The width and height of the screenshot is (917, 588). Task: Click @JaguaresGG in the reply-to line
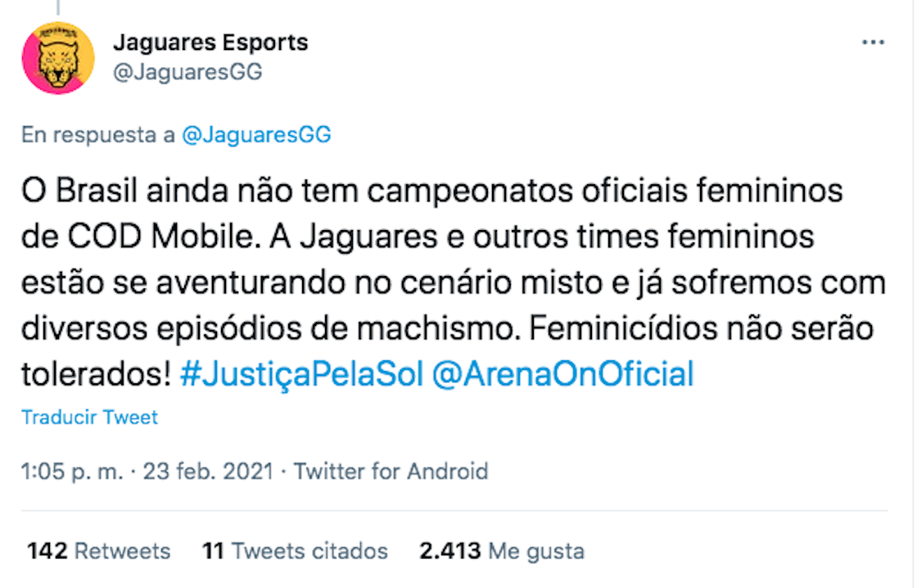pyautogui.click(x=255, y=135)
